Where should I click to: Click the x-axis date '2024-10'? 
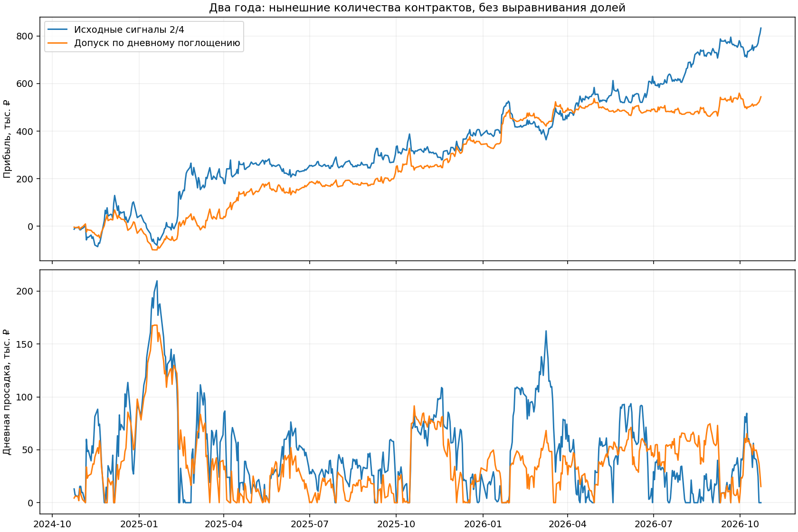coord(52,524)
